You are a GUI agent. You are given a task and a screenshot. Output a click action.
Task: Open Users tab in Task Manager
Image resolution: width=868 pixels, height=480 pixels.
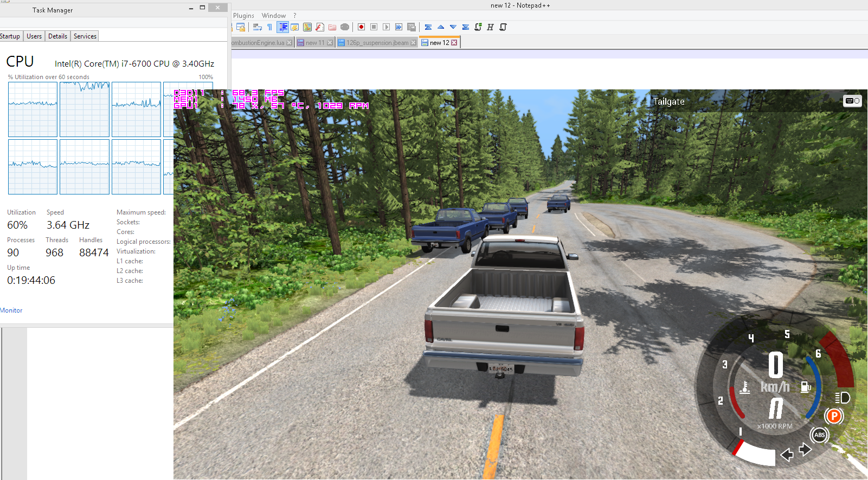34,36
